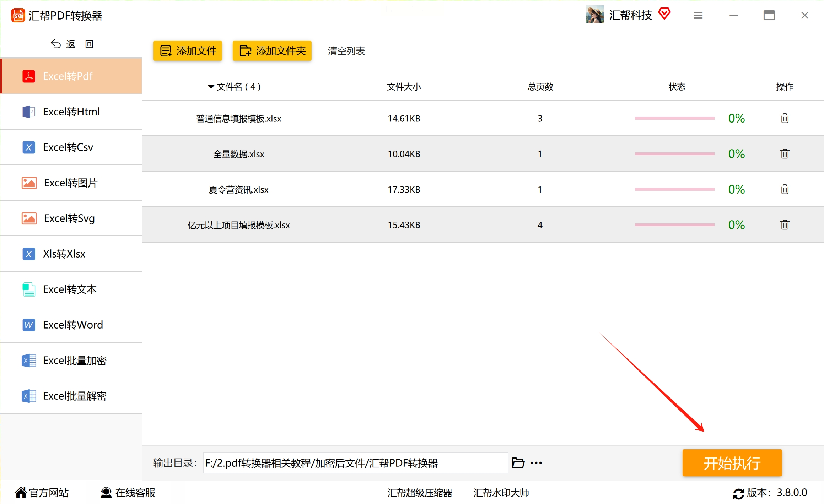
Task: Click the 添加文件夹 button
Action: (x=272, y=51)
